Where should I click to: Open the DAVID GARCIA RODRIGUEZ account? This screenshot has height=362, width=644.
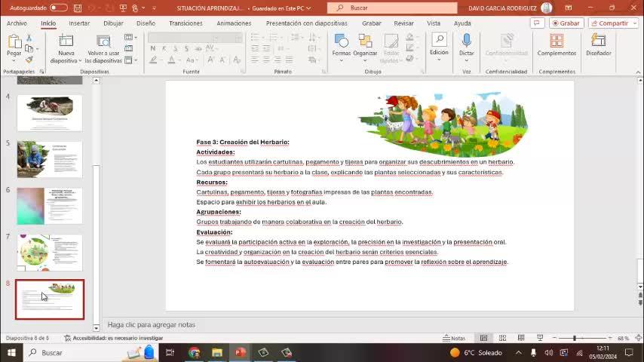(x=510, y=8)
